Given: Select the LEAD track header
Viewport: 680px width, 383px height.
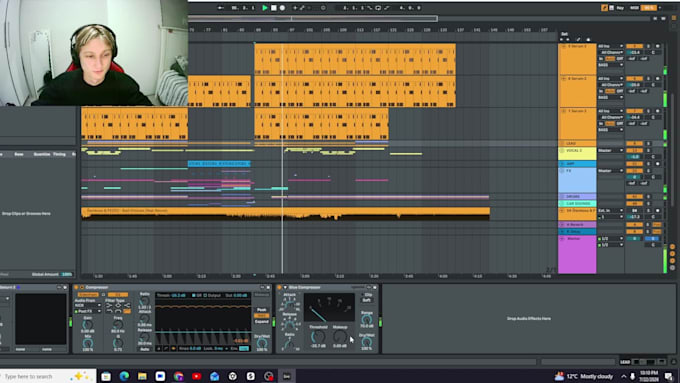Looking at the screenshot, I should pos(577,143).
